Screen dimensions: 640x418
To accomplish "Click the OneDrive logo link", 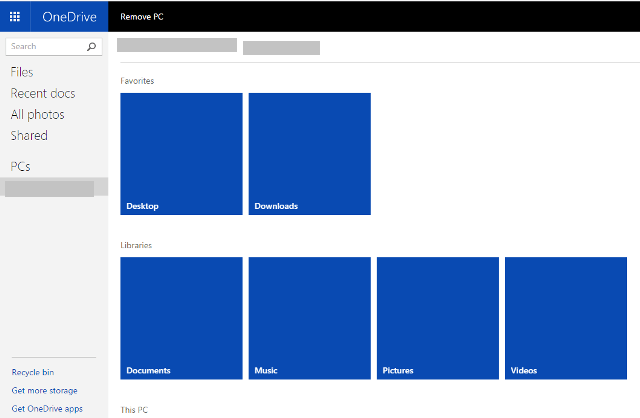I will [69, 16].
